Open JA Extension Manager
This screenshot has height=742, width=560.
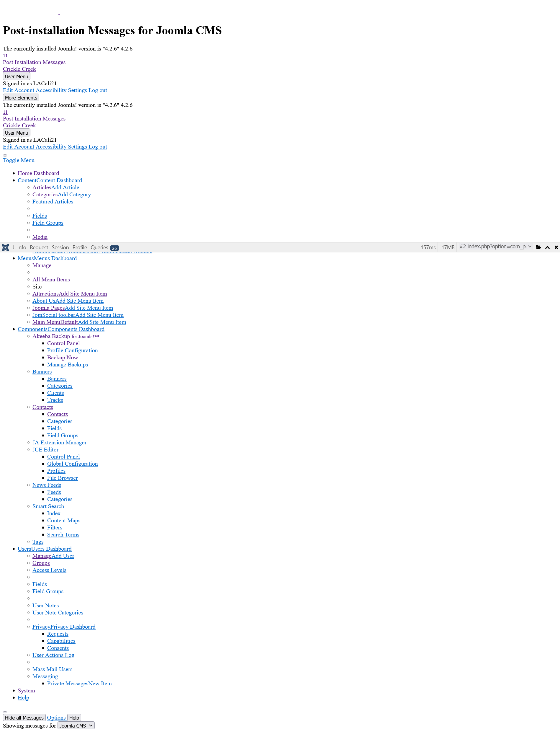(59, 443)
